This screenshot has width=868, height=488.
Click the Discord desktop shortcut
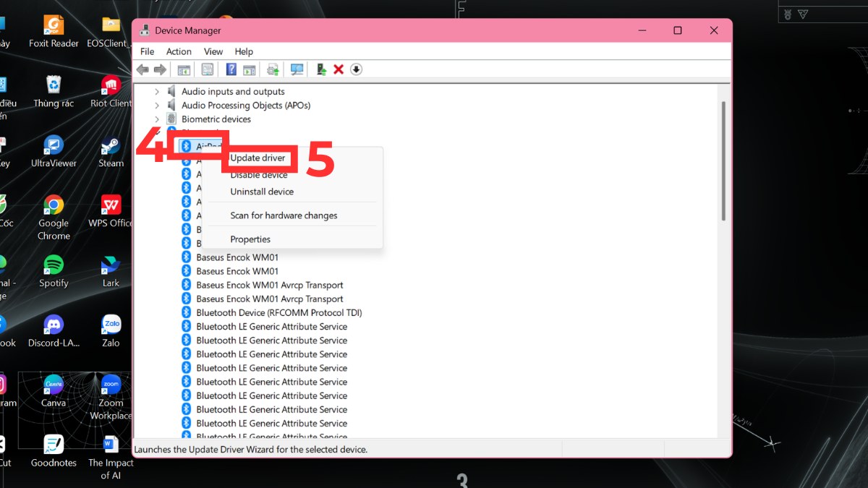click(54, 331)
